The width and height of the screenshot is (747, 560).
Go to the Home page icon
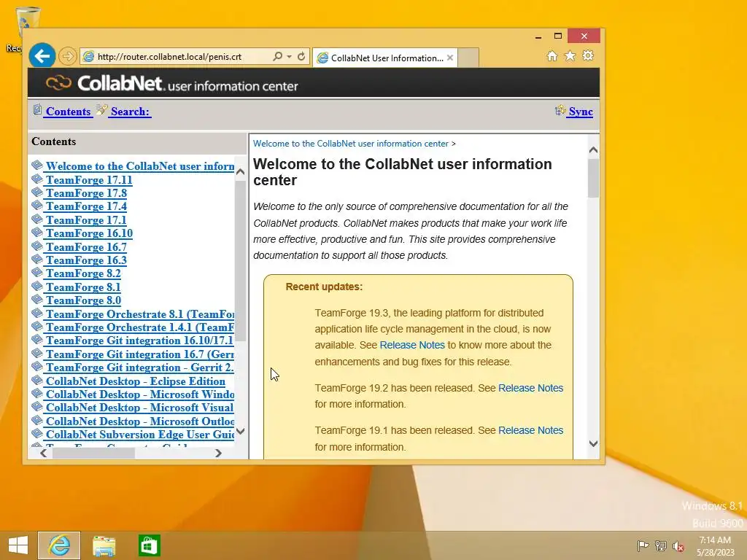(551, 55)
